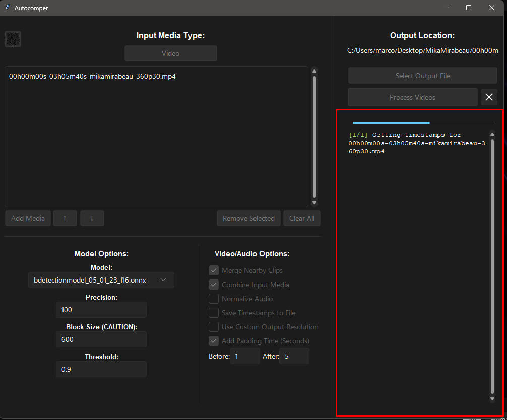The image size is (507, 420).
Task: Click the processing progress bar
Action: point(422,122)
